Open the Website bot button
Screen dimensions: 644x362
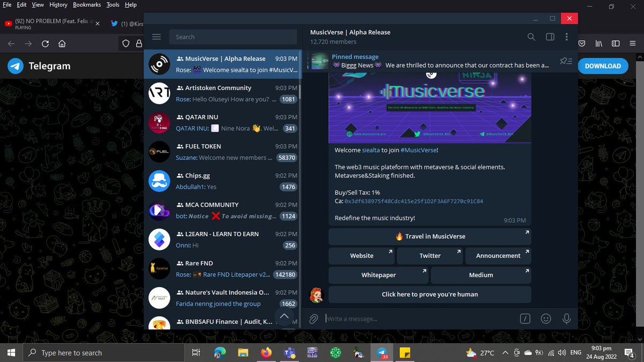pyautogui.click(x=362, y=255)
